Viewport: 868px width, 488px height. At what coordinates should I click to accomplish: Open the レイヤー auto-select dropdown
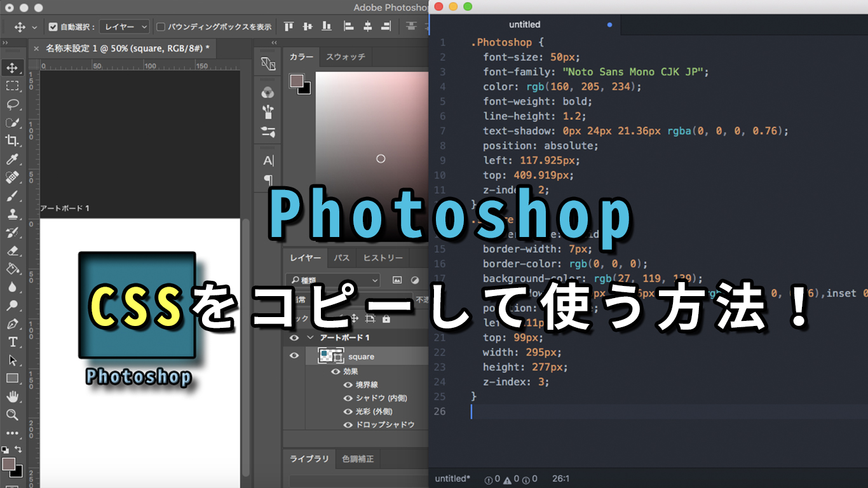click(125, 27)
